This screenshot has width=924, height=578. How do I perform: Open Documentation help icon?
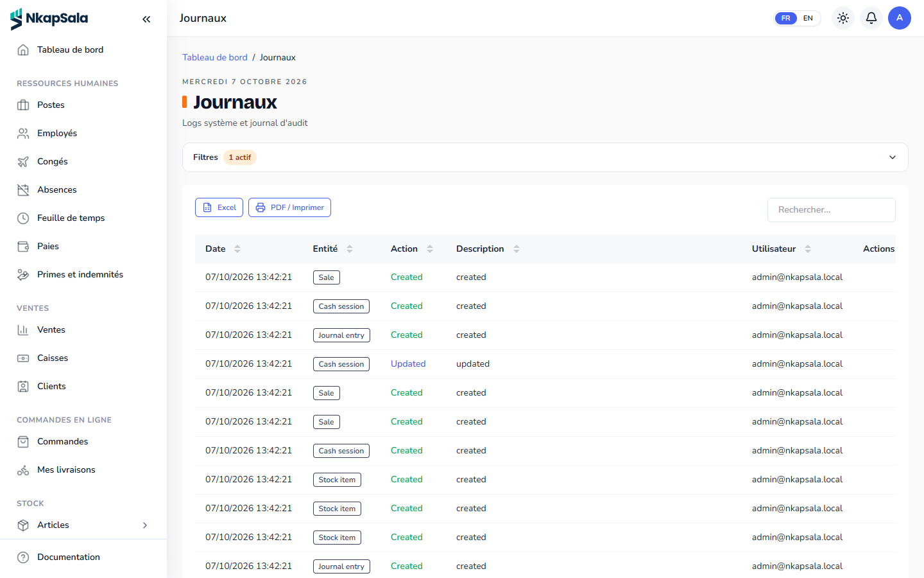coord(23,557)
